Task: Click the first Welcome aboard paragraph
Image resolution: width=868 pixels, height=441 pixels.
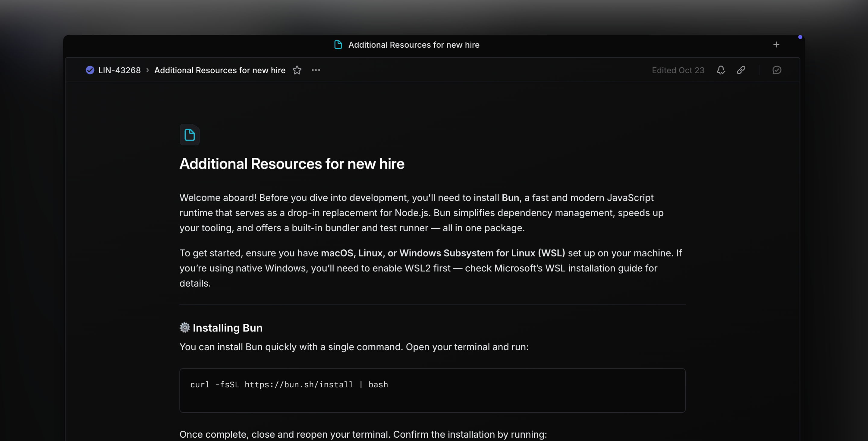Action: point(421,213)
